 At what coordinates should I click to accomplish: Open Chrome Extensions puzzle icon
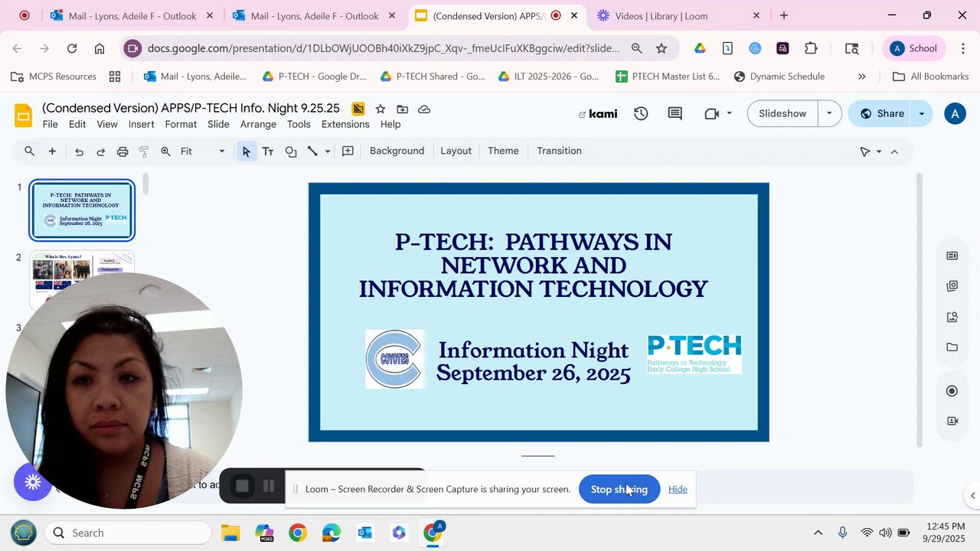[811, 48]
